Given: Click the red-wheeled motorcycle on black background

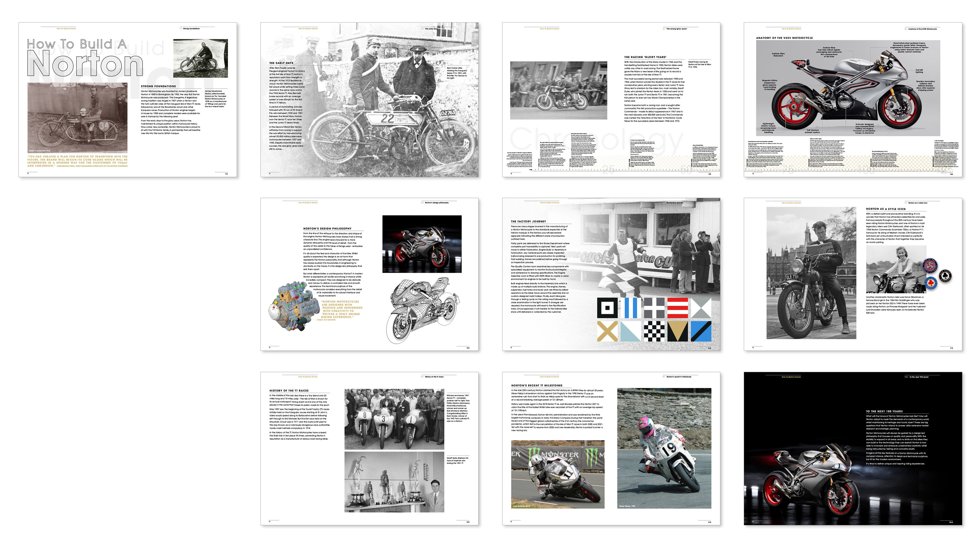Looking at the screenshot, I should click(422, 244).
